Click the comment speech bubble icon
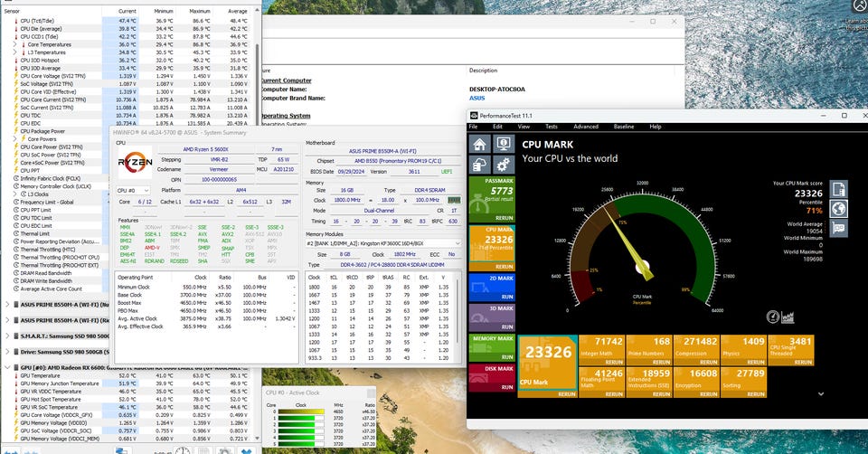868x454 pixels. 839,229
